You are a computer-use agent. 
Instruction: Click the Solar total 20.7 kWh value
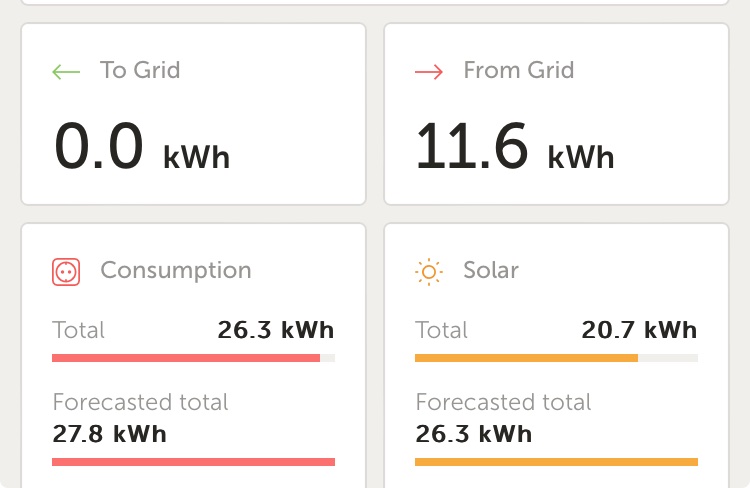tap(639, 330)
